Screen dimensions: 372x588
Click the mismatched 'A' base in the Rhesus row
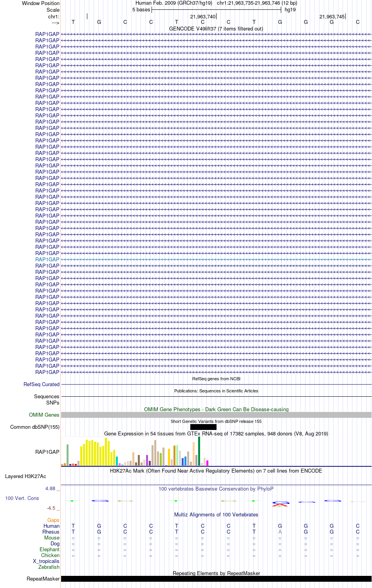(280, 532)
